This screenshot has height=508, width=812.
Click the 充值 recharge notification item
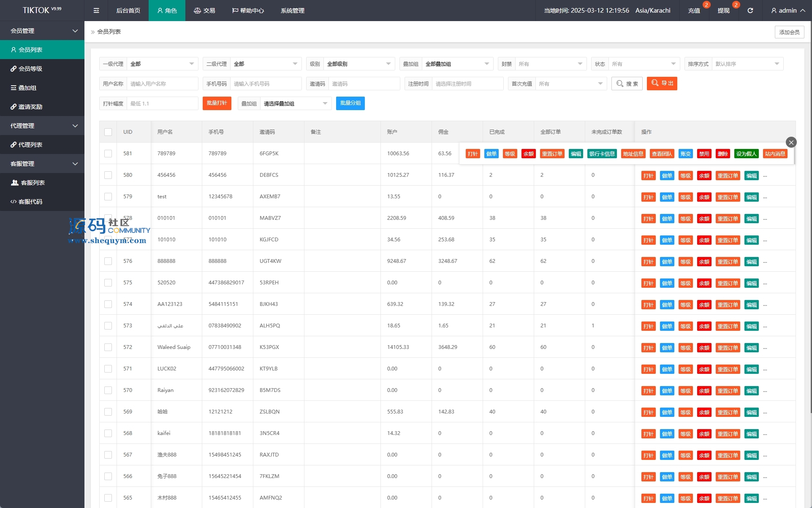(x=694, y=11)
